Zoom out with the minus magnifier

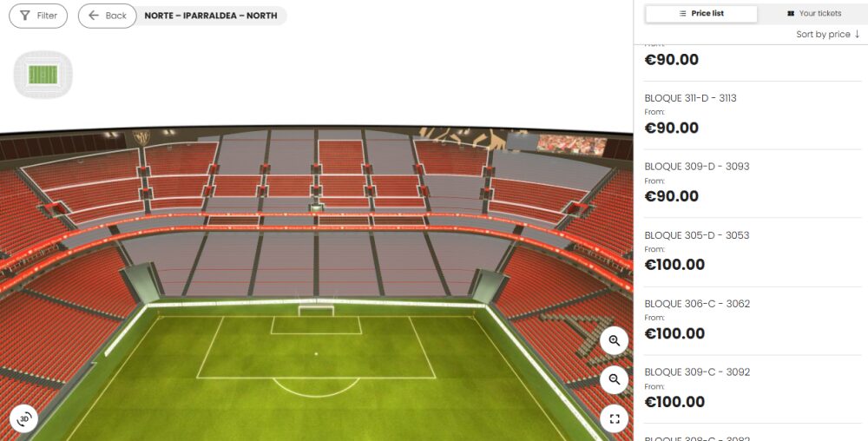click(614, 379)
